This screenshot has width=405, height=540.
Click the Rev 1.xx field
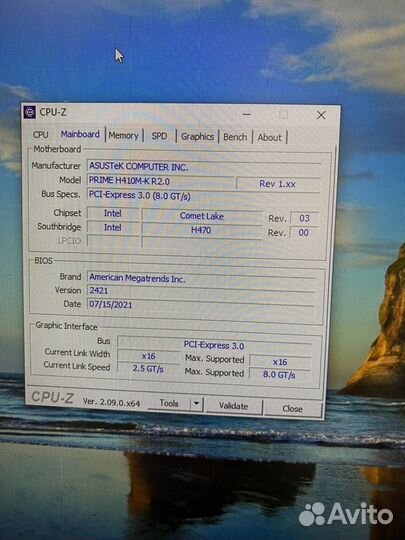tap(278, 184)
